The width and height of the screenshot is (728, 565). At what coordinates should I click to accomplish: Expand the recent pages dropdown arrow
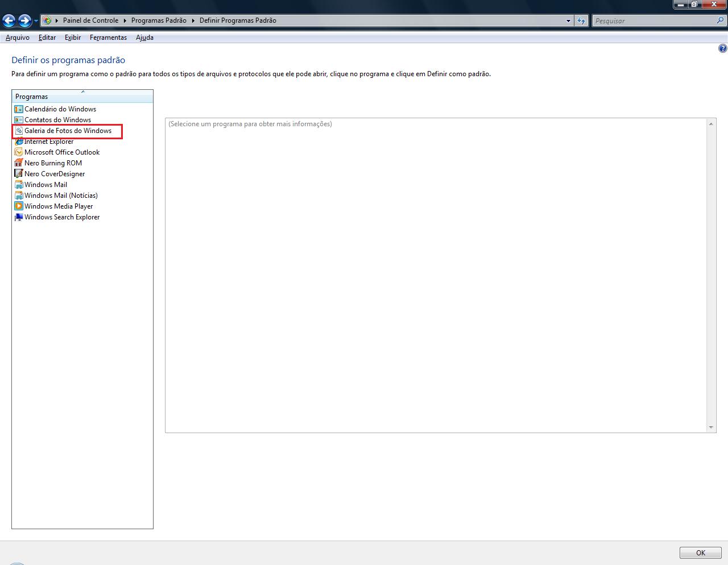pyautogui.click(x=36, y=21)
